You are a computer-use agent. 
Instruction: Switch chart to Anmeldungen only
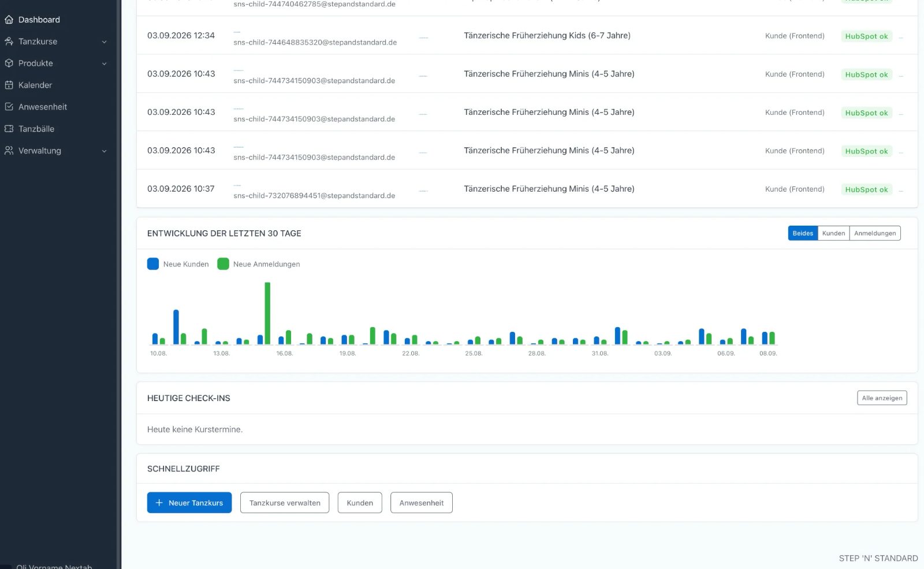tap(875, 233)
